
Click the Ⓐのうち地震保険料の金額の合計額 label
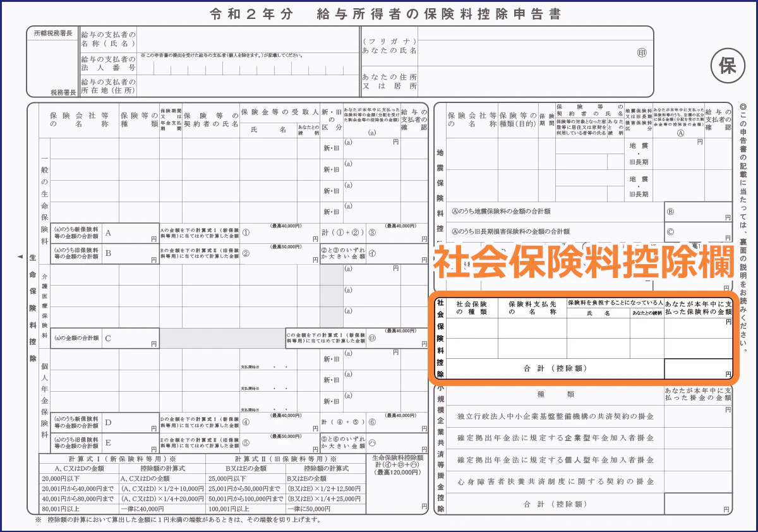[x=501, y=212]
